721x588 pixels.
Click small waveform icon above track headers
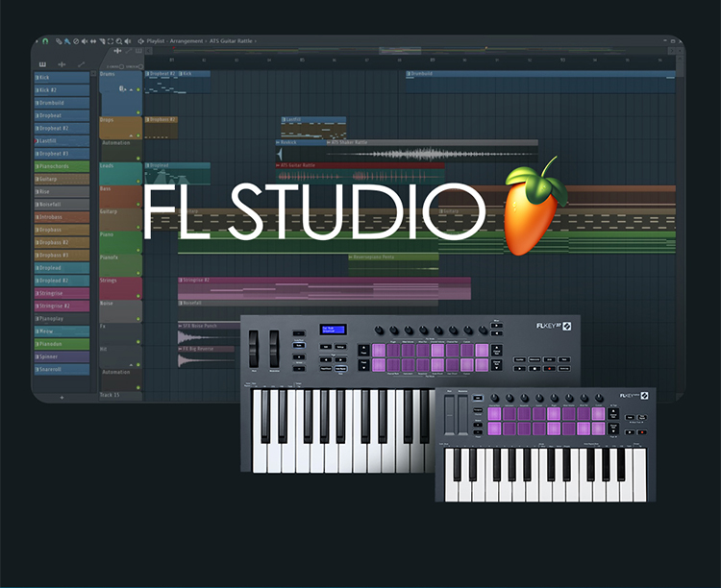point(117,51)
